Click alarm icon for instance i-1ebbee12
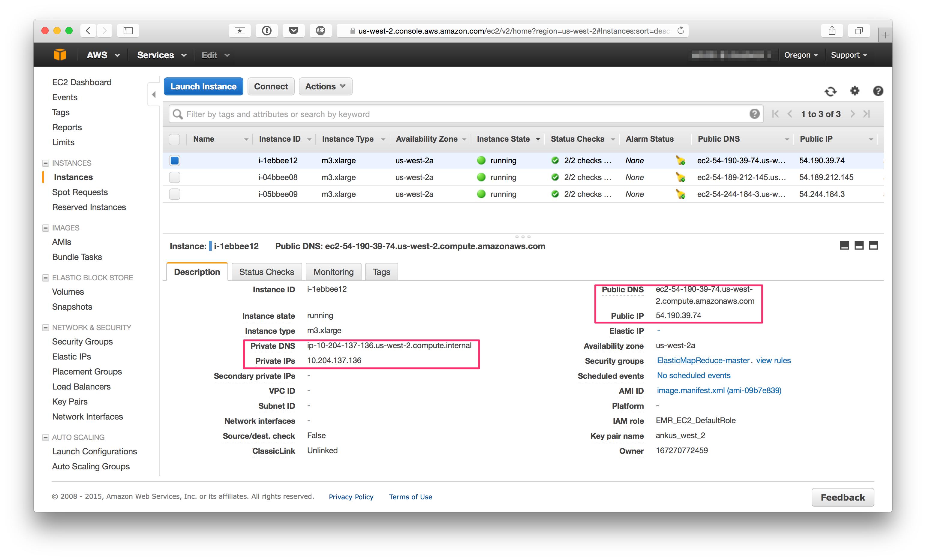The width and height of the screenshot is (926, 560). 680,161
